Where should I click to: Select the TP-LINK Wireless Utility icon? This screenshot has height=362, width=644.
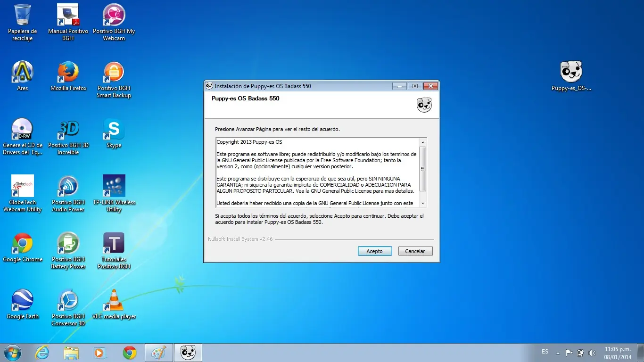(x=114, y=193)
